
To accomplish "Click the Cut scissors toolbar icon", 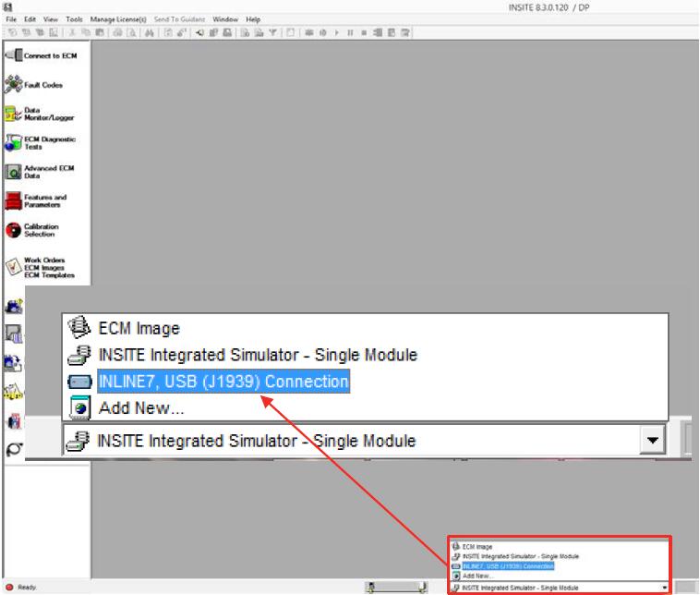I will point(72,32).
